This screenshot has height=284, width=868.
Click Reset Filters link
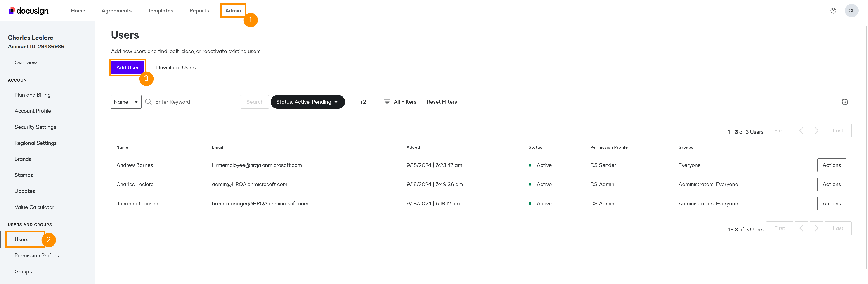tap(441, 102)
